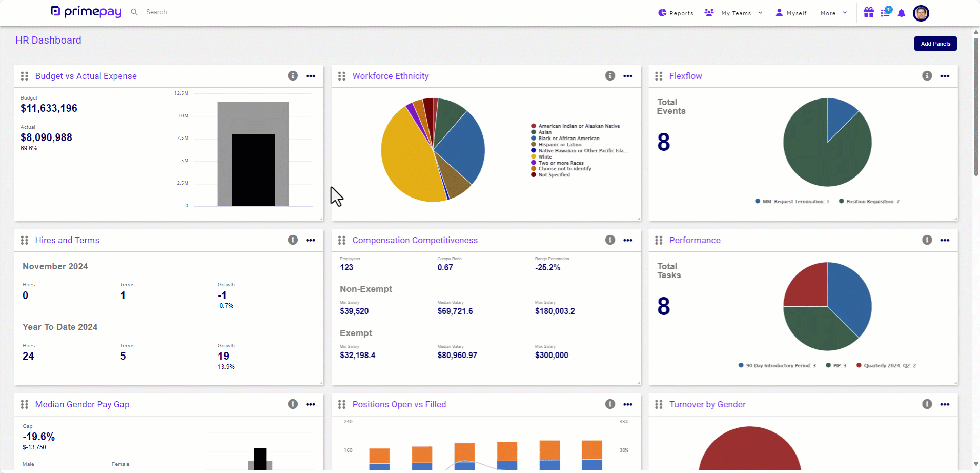This screenshot has width=980, height=473.
Task: Show info for Median Gender Pay Gap
Action: point(293,404)
